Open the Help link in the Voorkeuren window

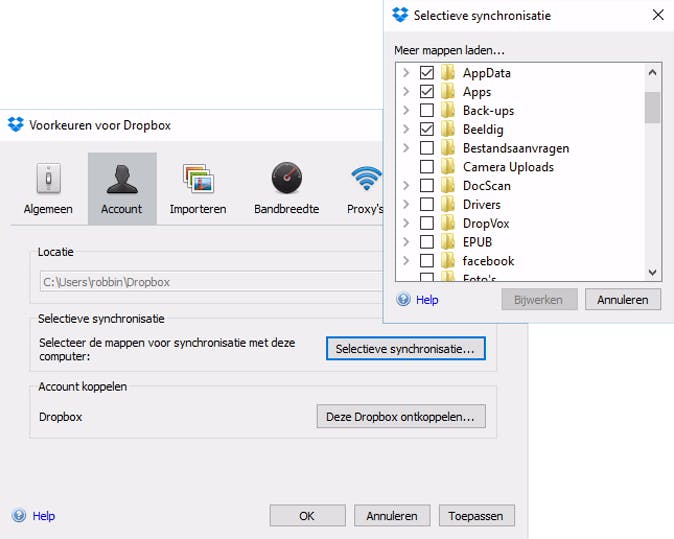[44, 515]
